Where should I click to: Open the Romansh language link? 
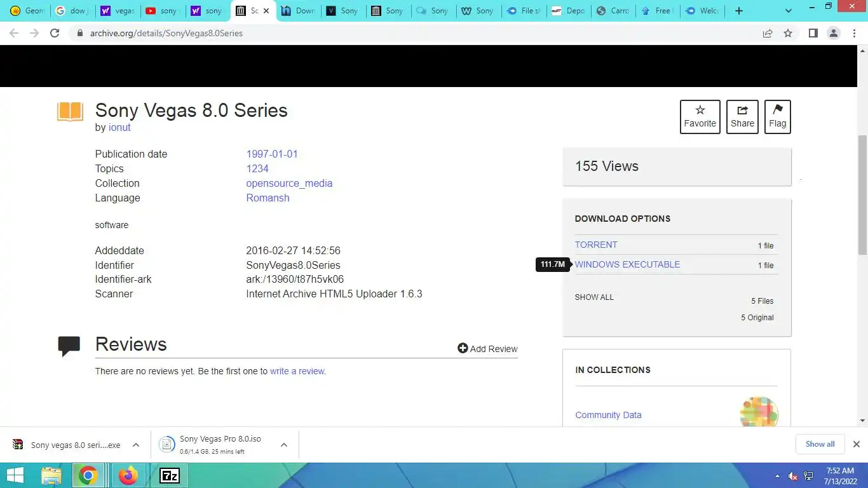point(268,198)
